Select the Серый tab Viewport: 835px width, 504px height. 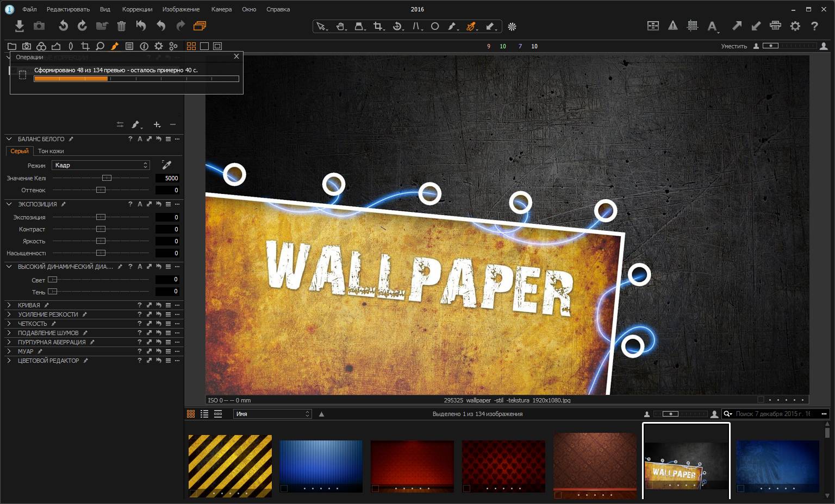[x=20, y=151]
